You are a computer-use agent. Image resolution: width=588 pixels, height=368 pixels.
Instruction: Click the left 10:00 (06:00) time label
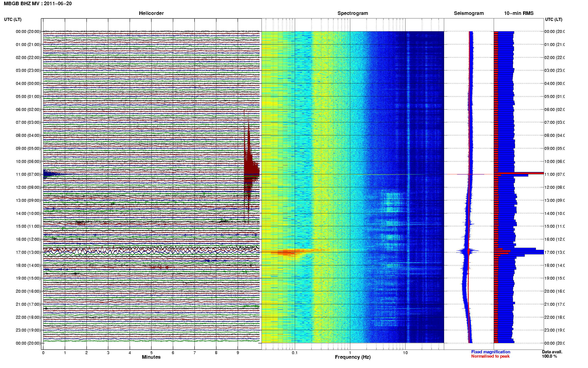28,161
